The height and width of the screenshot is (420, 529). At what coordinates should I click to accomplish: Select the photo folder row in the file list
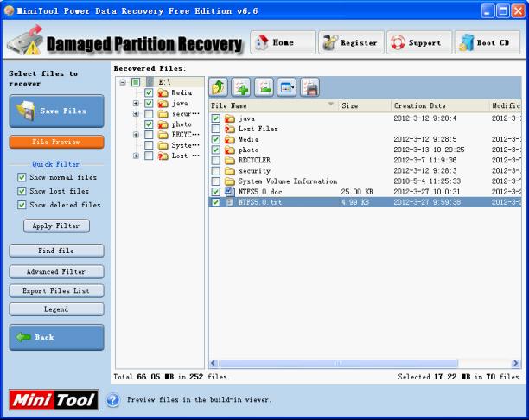365,150
